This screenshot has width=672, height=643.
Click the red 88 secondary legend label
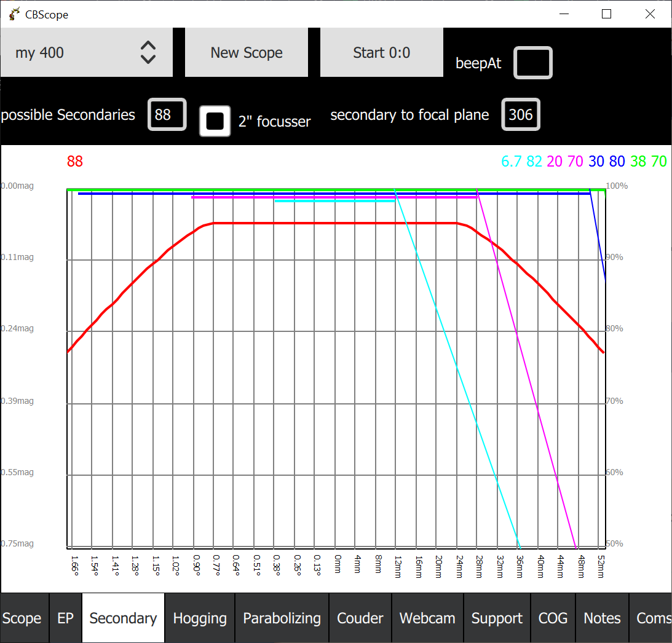point(75,161)
